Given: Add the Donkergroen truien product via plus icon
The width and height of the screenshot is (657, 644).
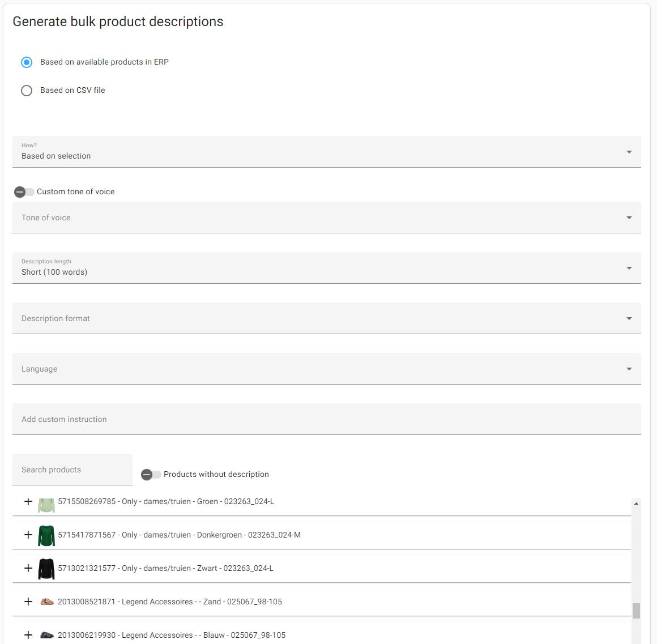Looking at the screenshot, I should [28, 535].
